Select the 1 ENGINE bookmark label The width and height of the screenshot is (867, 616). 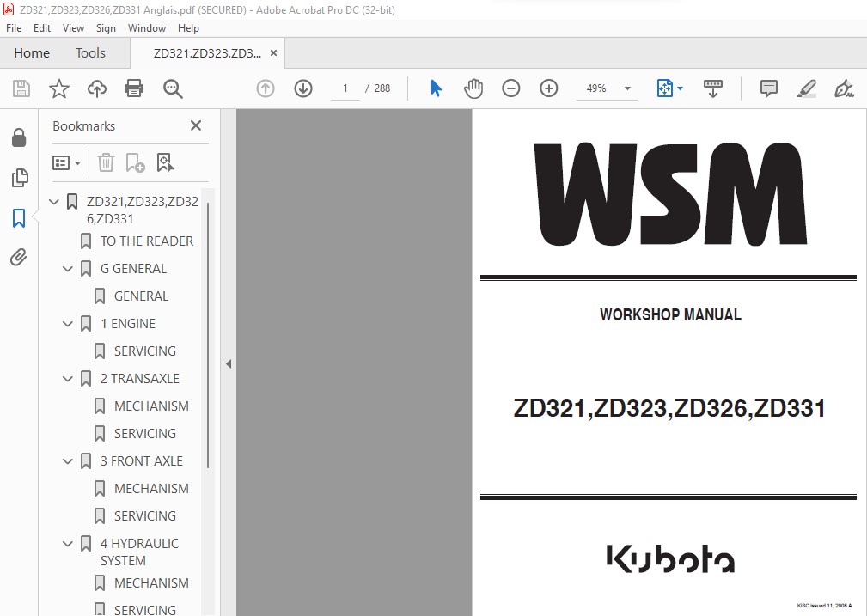(128, 324)
